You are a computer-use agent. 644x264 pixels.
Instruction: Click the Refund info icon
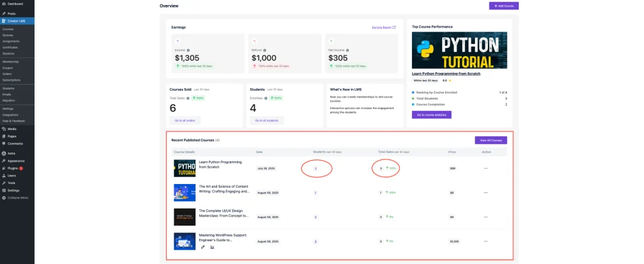click(262, 50)
